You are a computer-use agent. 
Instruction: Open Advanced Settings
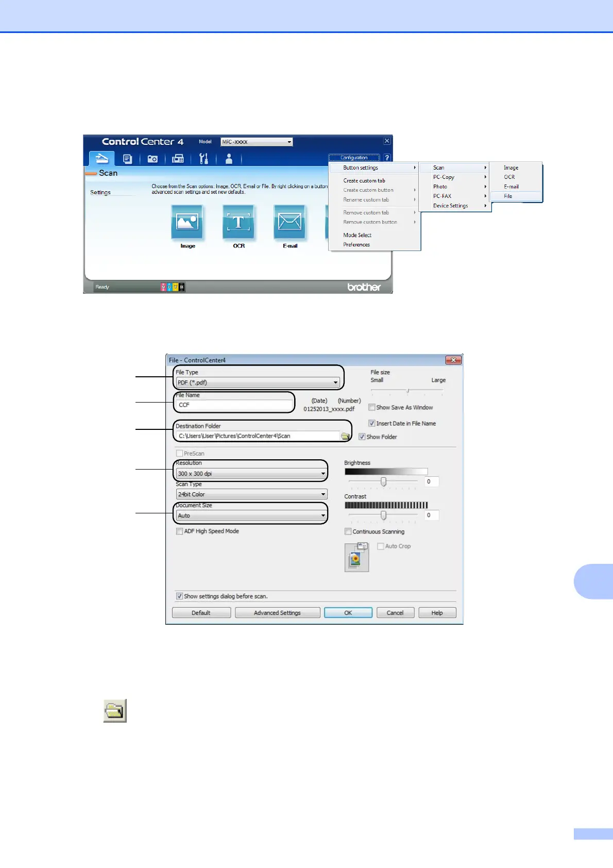277,613
